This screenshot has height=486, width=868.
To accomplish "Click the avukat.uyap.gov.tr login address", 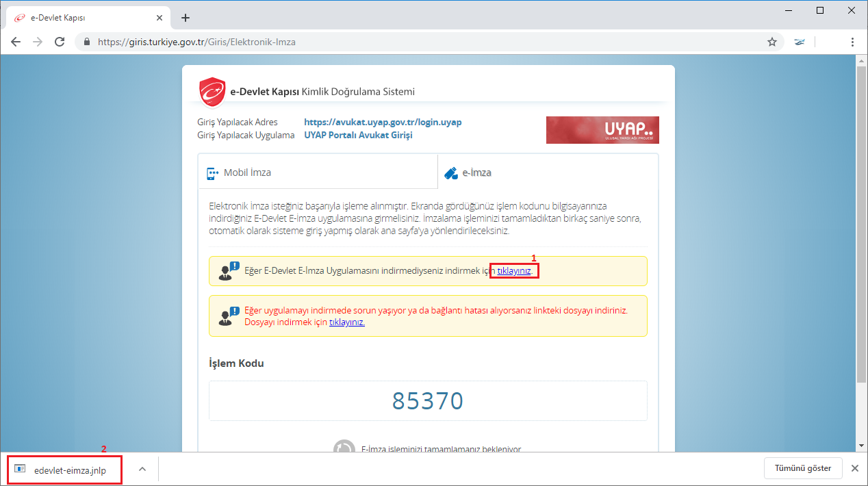I will 383,123.
